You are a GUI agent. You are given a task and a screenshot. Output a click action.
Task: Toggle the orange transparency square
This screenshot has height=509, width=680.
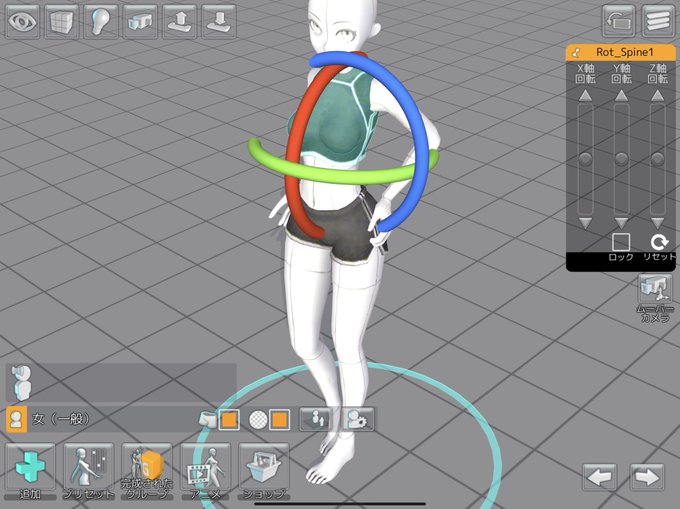pos(280,420)
